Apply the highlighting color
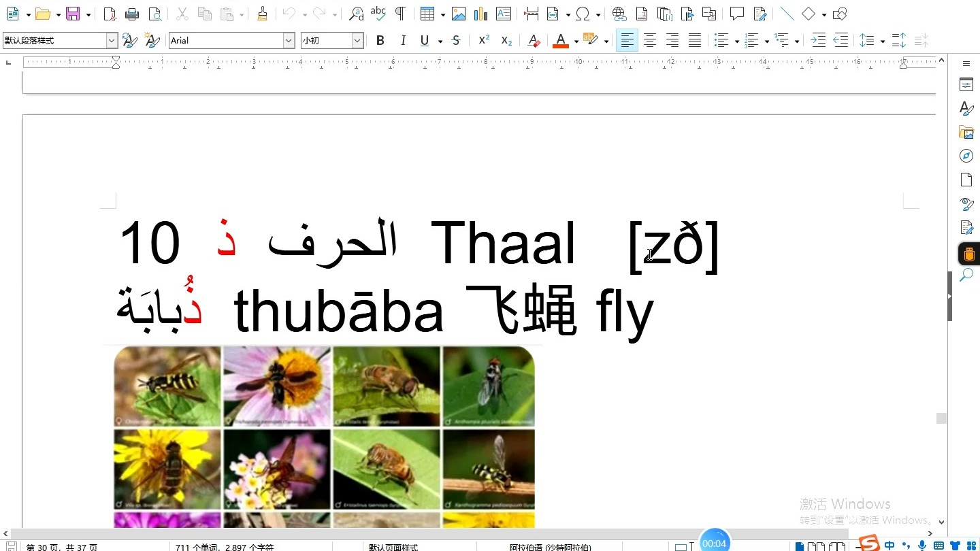The image size is (980, 551). [590, 41]
